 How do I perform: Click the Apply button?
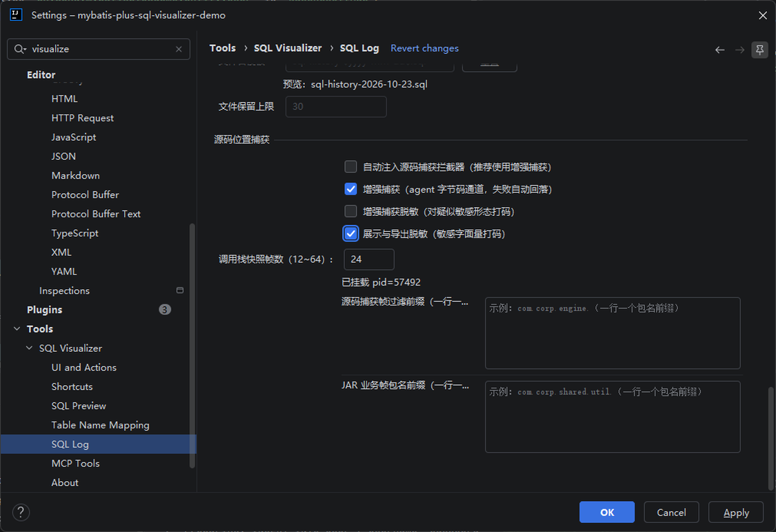736,512
